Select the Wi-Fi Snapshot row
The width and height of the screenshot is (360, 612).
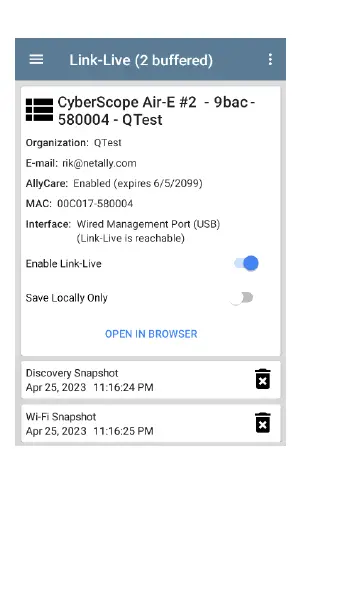point(150,423)
